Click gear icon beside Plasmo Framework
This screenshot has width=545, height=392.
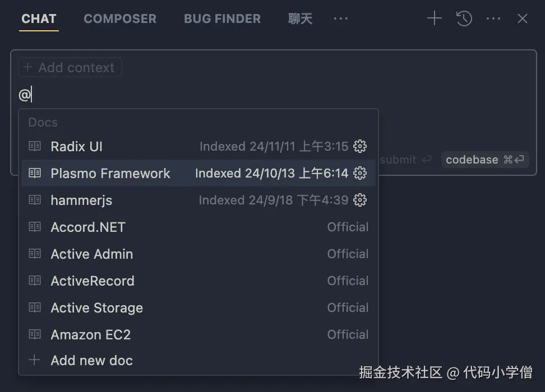point(361,173)
